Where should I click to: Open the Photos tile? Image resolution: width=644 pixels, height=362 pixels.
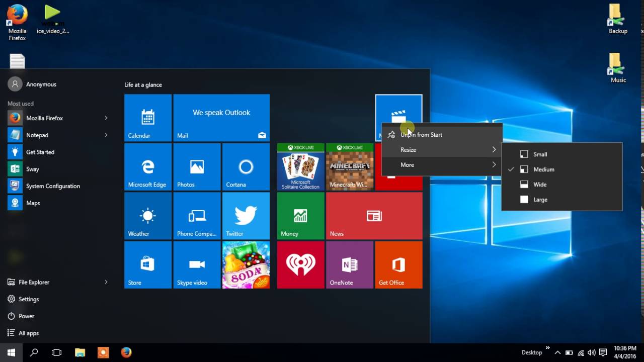(x=197, y=167)
